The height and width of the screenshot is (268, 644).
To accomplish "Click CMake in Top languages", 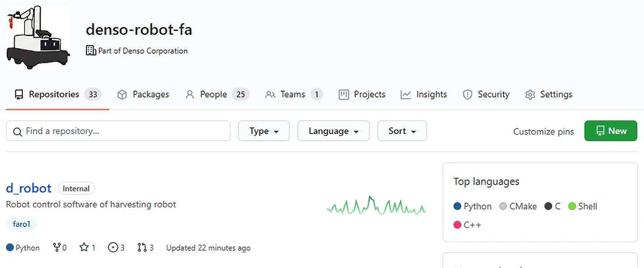I will click(x=518, y=206).
